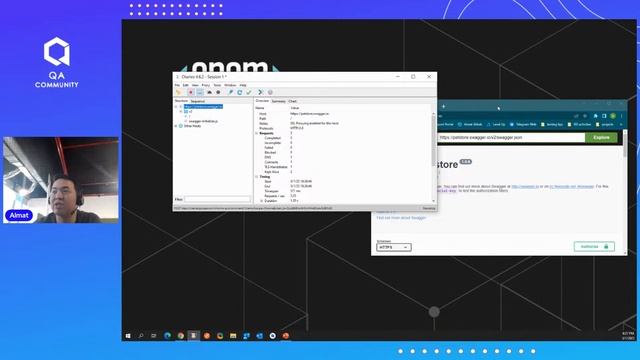Open the Schemes HTTPS dropdown
This screenshot has height=360, width=640.
(393, 247)
